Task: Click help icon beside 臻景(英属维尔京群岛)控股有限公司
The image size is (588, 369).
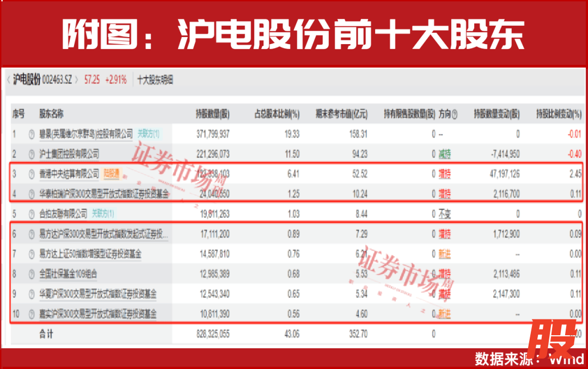Action: pos(31,134)
